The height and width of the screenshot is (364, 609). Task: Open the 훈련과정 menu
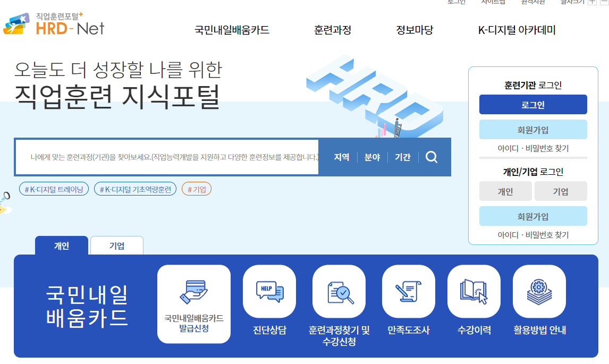[333, 30]
